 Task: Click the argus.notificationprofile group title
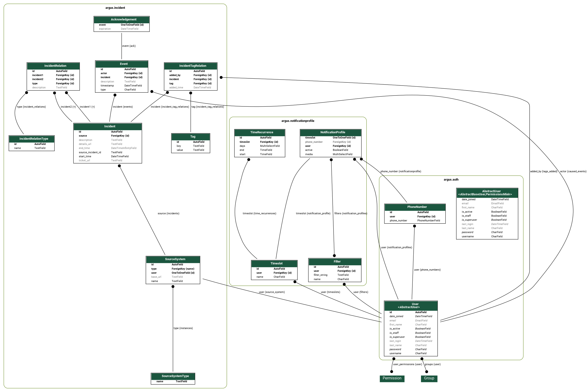pos(298,121)
